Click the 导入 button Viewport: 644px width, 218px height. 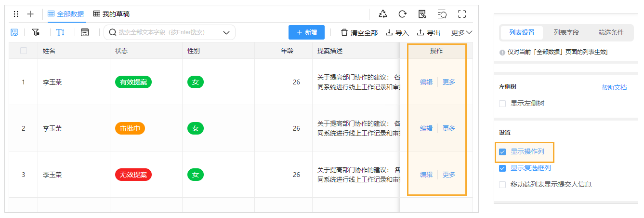click(x=397, y=32)
